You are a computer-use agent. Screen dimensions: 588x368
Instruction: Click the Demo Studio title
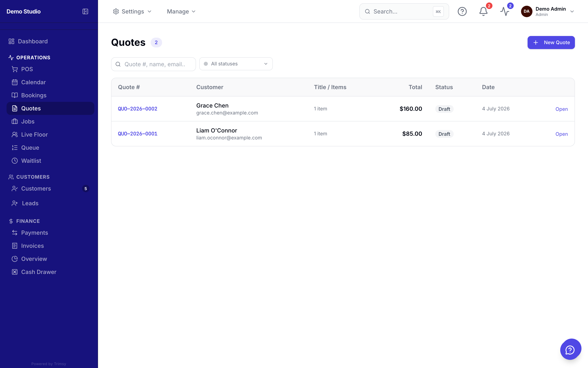(x=23, y=11)
